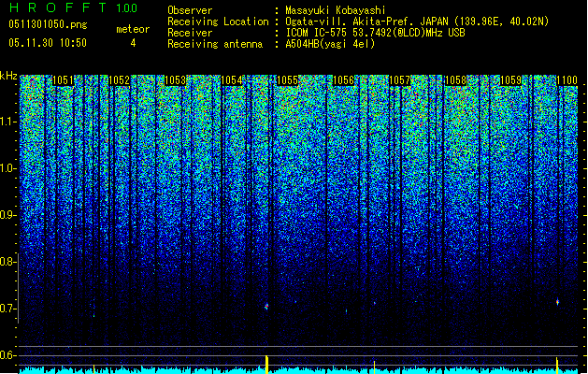Click the HROFFT program title text
The height and width of the screenshot is (374, 588).
pyautogui.click(x=59, y=7)
